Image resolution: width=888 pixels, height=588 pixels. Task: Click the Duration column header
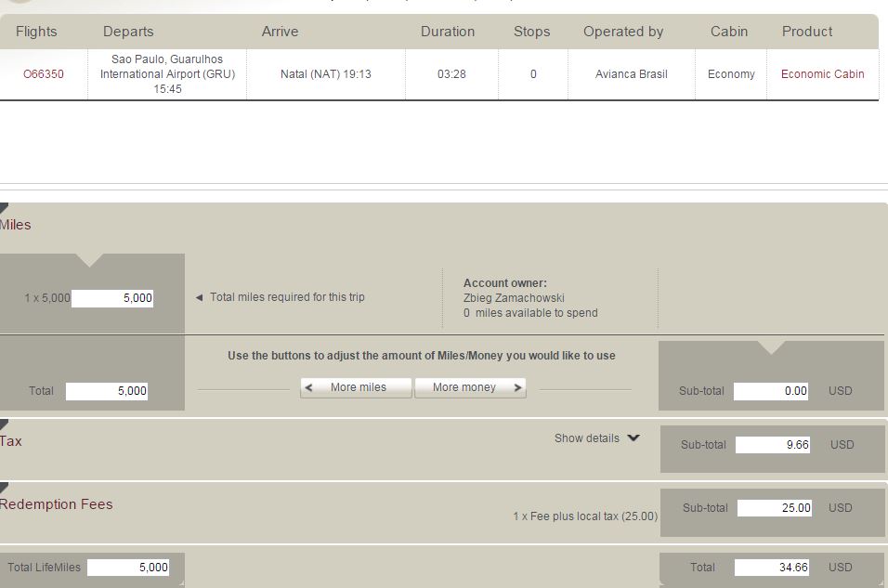(448, 32)
